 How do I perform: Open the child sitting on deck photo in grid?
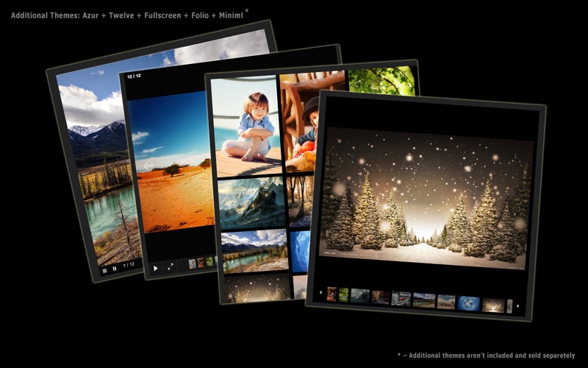pos(247,126)
